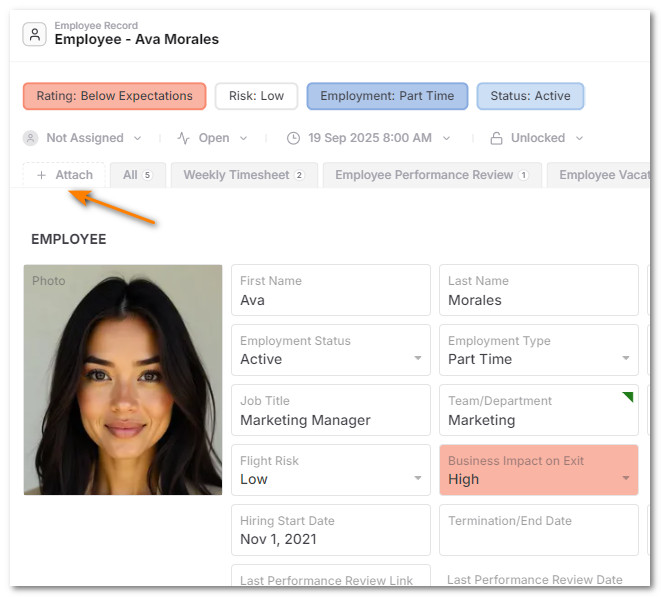The height and width of the screenshot is (597, 661).
Task: Open the Flight Risk dropdown
Action: [417, 478]
